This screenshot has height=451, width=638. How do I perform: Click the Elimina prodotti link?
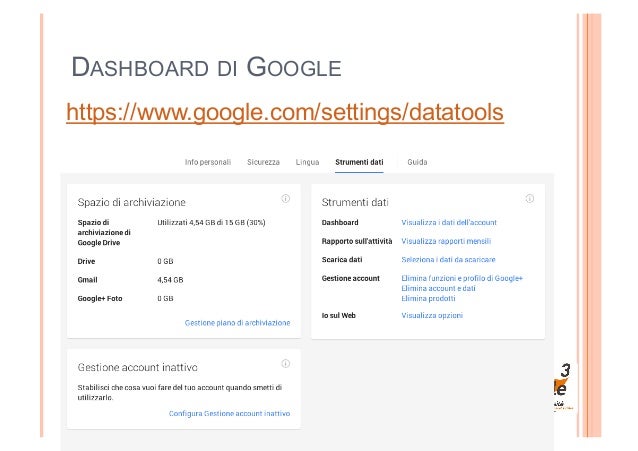click(428, 298)
